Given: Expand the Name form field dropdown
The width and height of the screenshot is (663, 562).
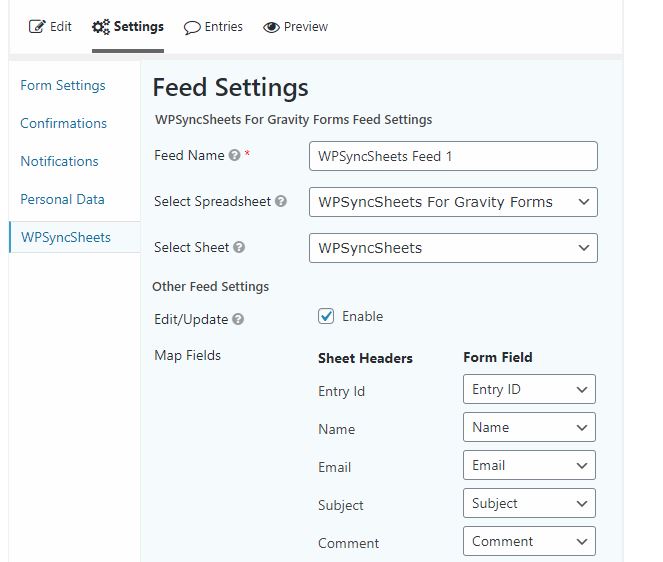Looking at the screenshot, I should [529, 427].
